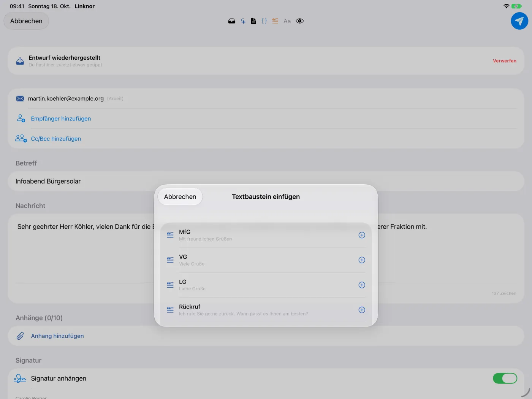Cancel the Textbaustein einfügen dialog
The height and width of the screenshot is (399, 532).
[x=180, y=197]
